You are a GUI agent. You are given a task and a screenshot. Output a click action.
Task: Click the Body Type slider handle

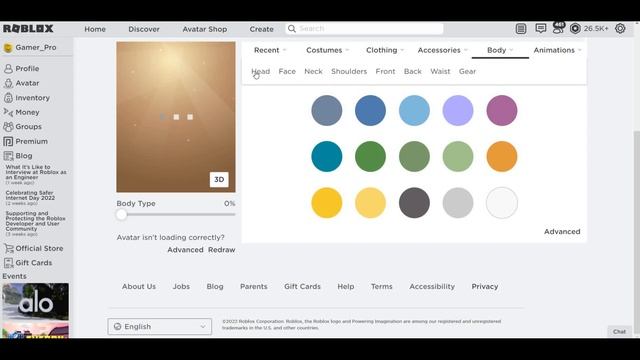click(x=121, y=215)
